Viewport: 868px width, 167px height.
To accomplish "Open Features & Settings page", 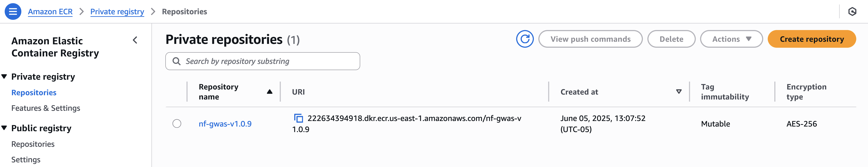I will click(45, 108).
